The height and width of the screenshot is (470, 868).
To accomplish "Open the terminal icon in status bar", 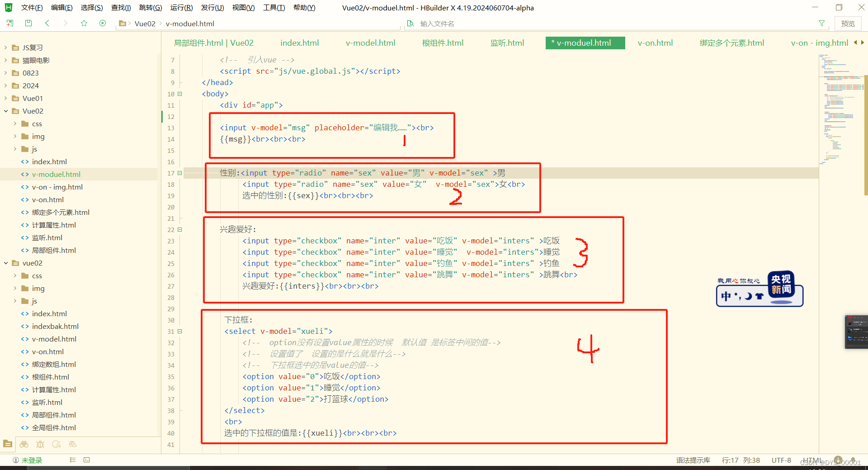I will coord(87,460).
